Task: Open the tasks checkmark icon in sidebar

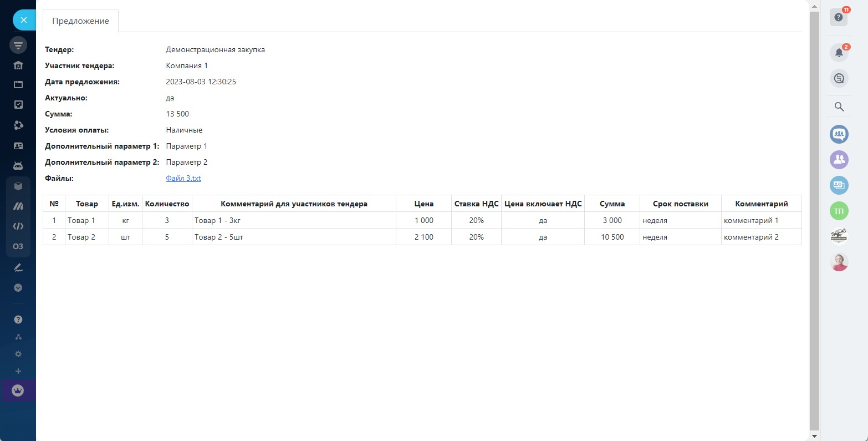Action: 18,104
